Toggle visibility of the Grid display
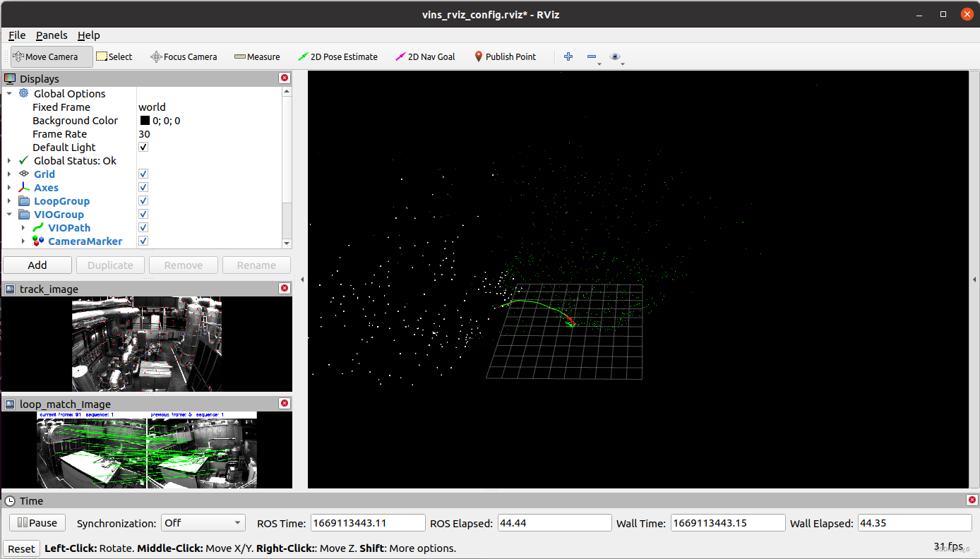The width and height of the screenshot is (980, 559). tap(143, 174)
